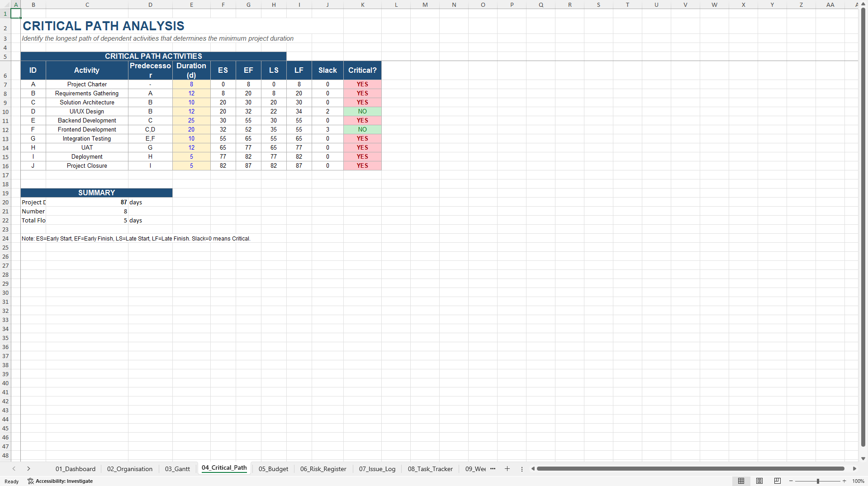
Task: Select the 'YES' Critical cell for Project Charter
Action: (x=362, y=85)
